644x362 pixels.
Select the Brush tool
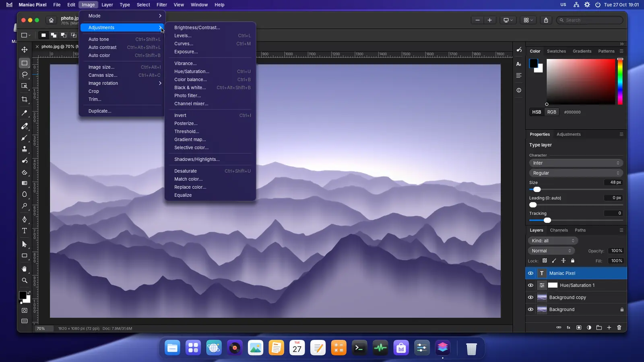tap(25, 138)
